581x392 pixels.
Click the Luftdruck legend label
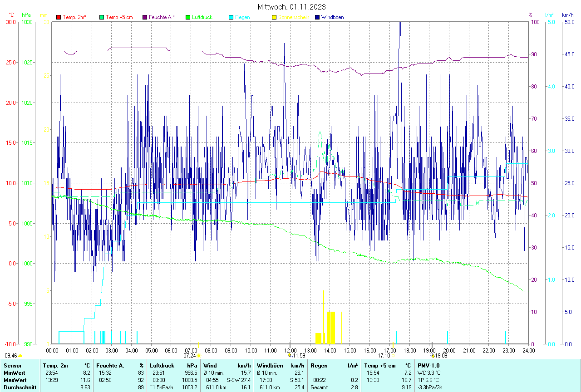pos(202,17)
